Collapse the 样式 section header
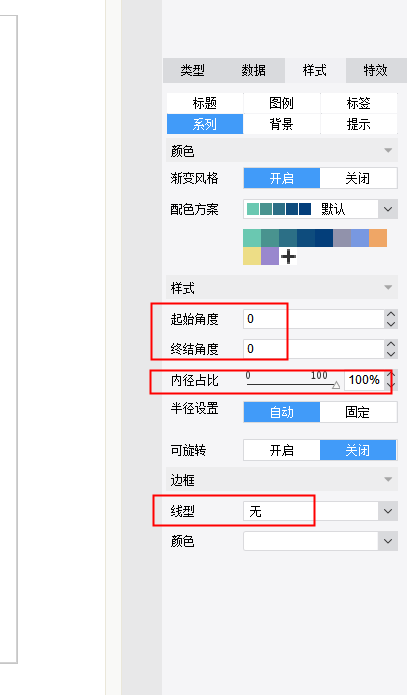The image size is (407, 695). pos(282,288)
